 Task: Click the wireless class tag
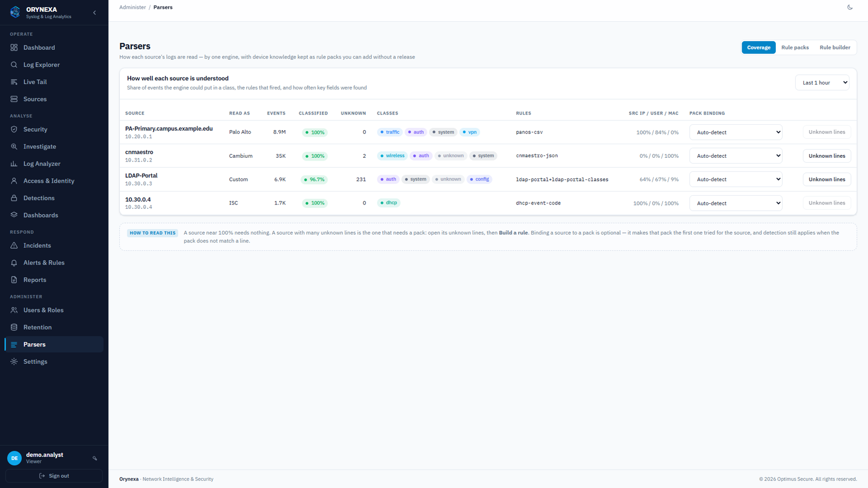point(392,156)
